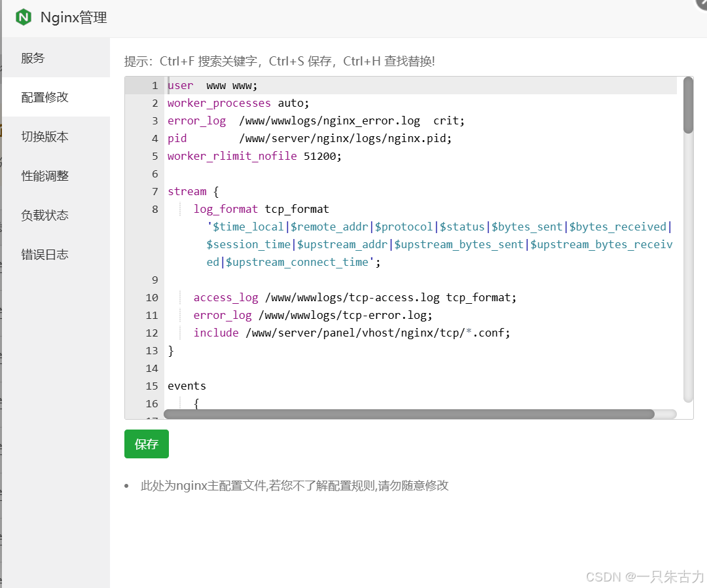The width and height of the screenshot is (707, 588).
Task: Click the error_log tcp-error.log line
Action: 313,315
